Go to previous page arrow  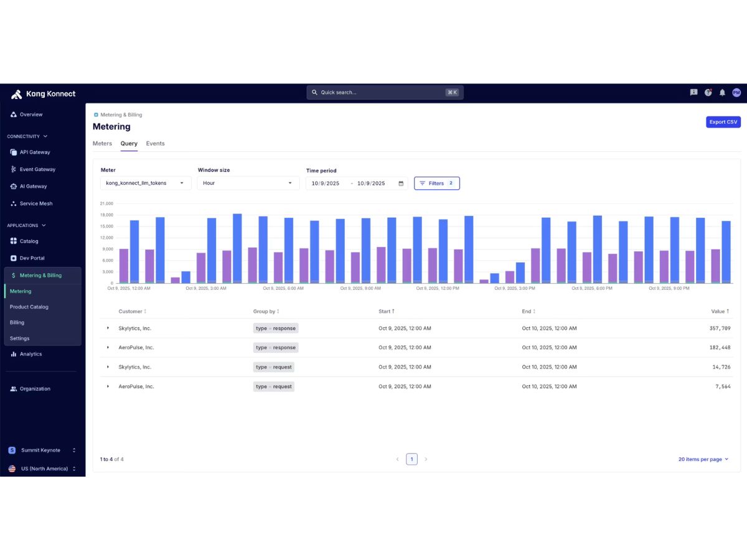(x=398, y=459)
